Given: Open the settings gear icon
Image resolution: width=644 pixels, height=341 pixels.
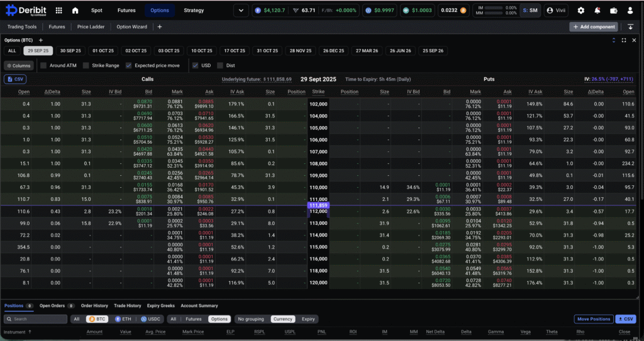Looking at the screenshot, I should (x=580, y=11).
